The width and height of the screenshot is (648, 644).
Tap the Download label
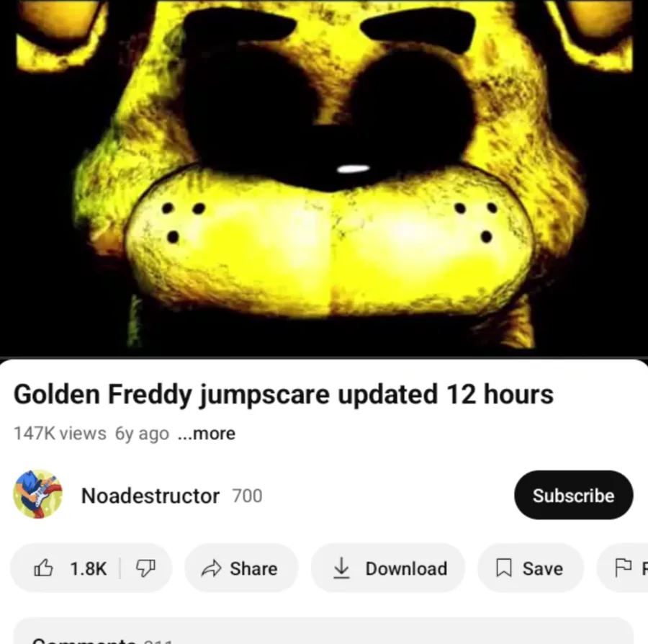(x=406, y=569)
